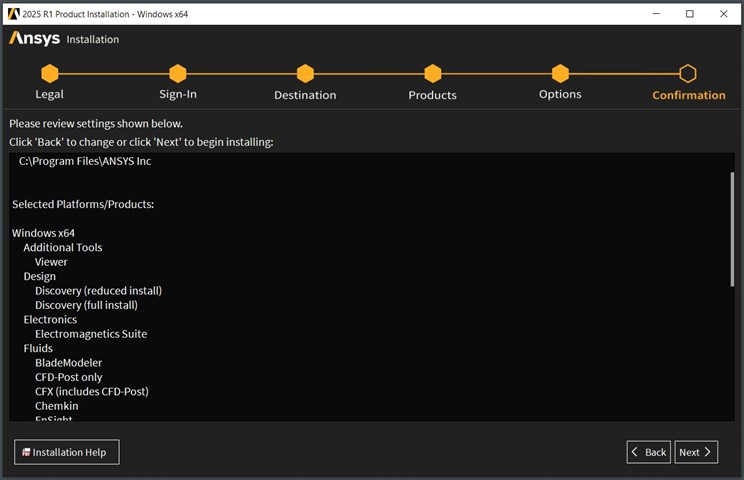This screenshot has height=480, width=744.
Task: Go Back to the previous step
Action: pyautogui.click(x=649, y=452)
